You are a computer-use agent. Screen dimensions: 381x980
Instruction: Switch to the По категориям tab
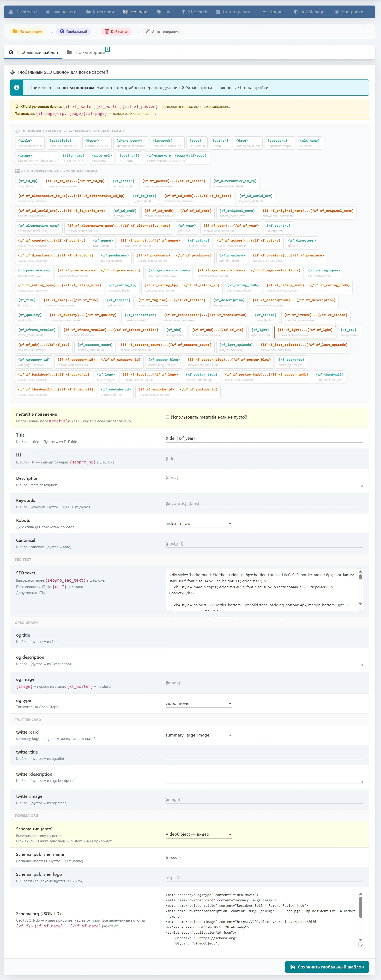(90, 53)
